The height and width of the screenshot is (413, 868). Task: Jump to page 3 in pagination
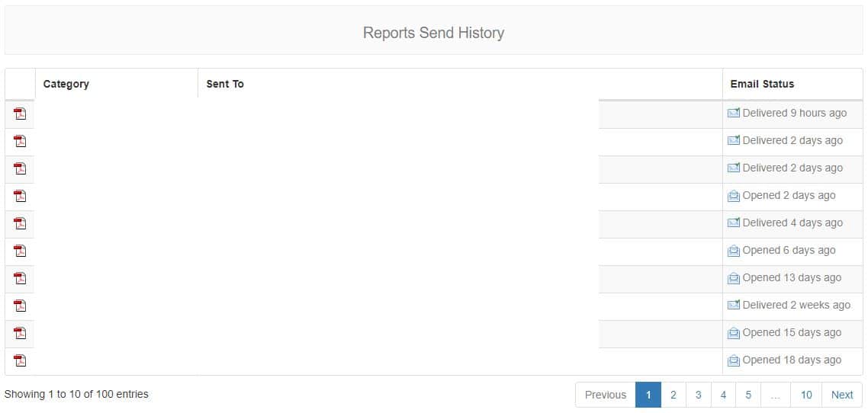(698, 395)
